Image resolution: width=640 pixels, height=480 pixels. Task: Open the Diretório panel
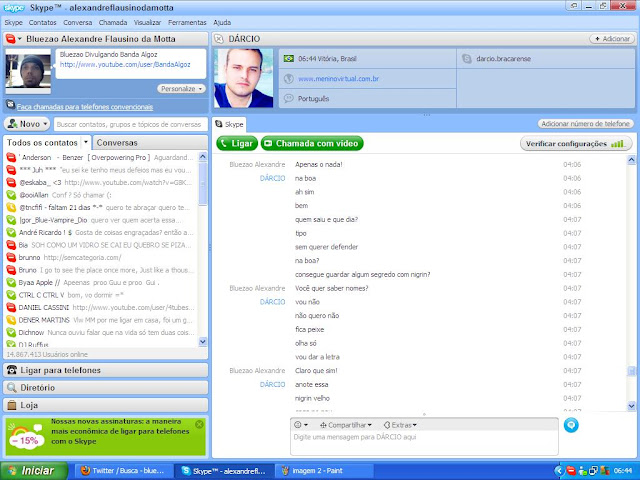pos(106,388)
